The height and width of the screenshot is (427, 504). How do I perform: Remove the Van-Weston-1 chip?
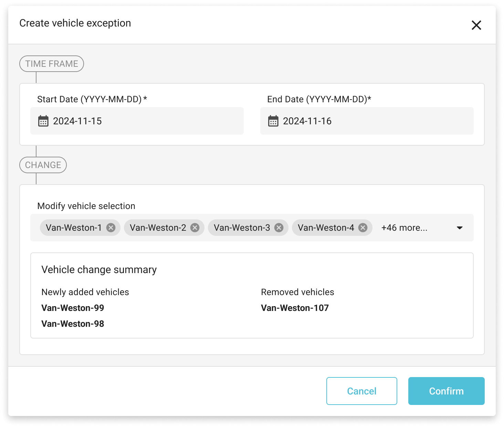coord(111,228)
